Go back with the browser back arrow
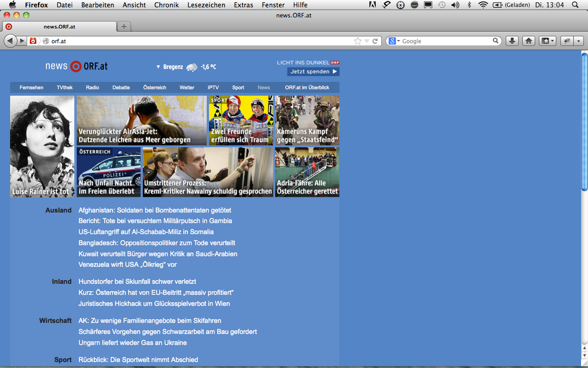The width and height of the screenshot is (588, 368). click(10, 41)
